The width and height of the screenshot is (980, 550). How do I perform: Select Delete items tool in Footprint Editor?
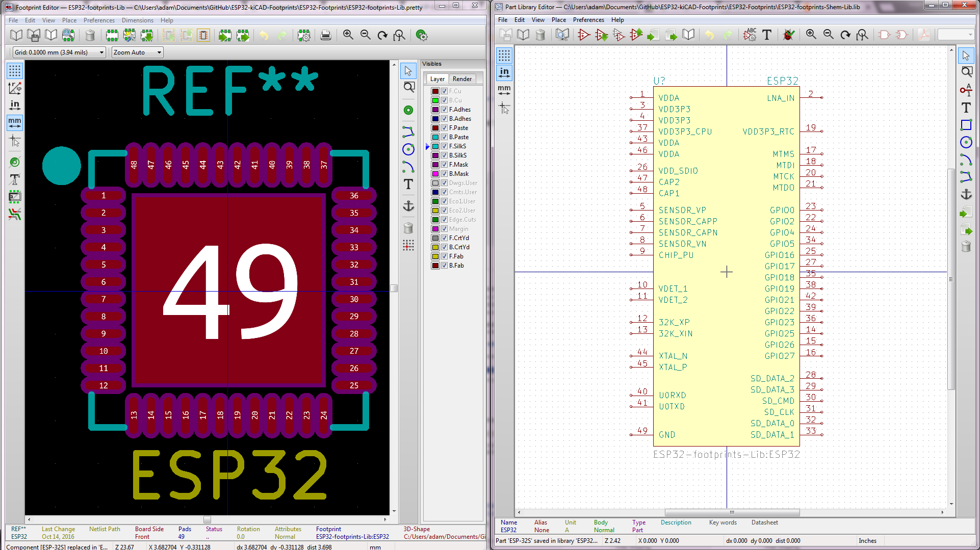[x=408, y=227]
